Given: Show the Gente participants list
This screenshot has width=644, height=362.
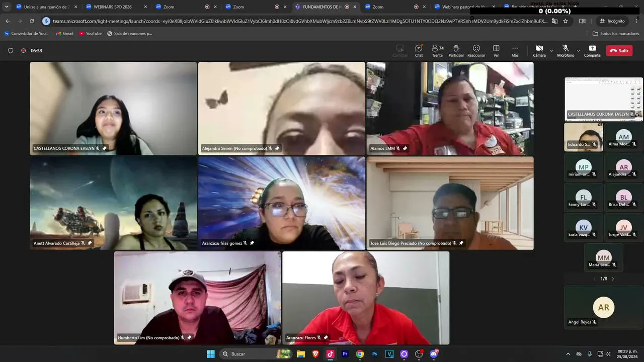Looking at the screenshot, I should point(438,50).
